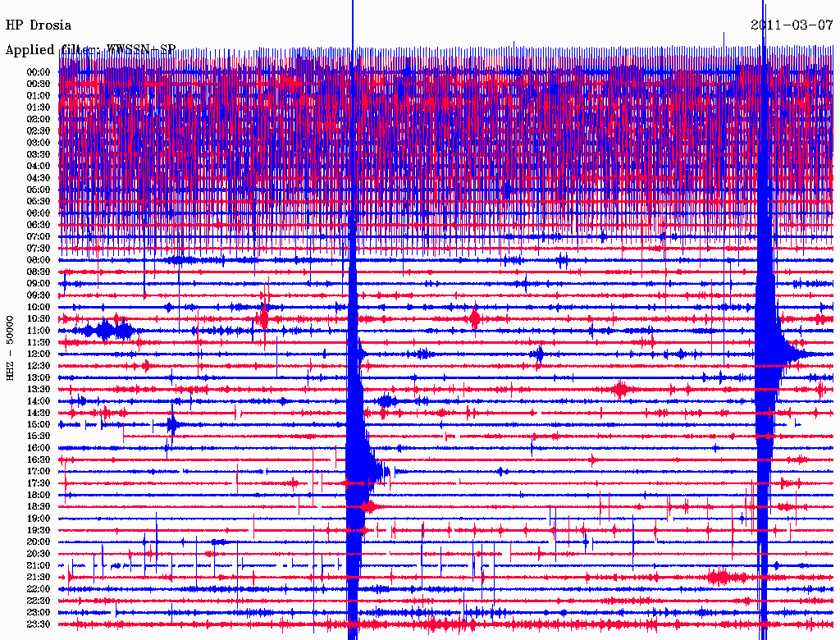
Task: Select the 14:30 time label
Action: pos(39,413)
